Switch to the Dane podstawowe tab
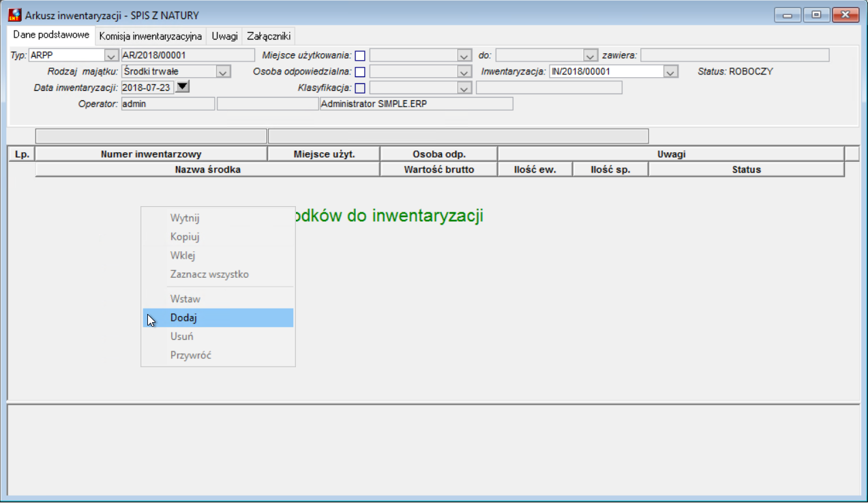This screenshot has width=868, height=503. tap(51, 35)
